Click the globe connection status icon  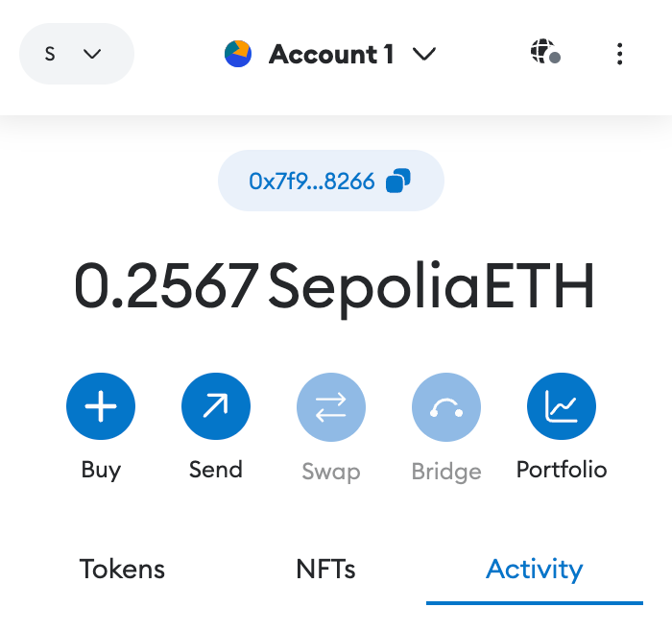pyautogui.click(x=545, y=52)
